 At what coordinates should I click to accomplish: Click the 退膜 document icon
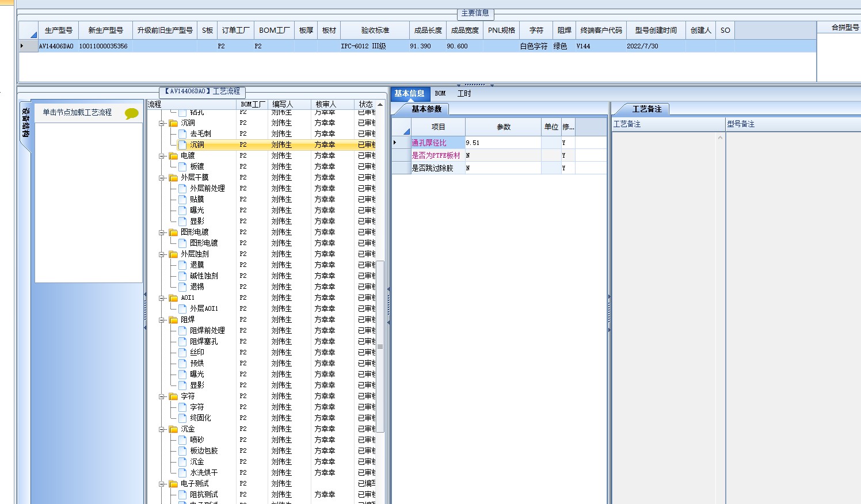pos(182,265)
